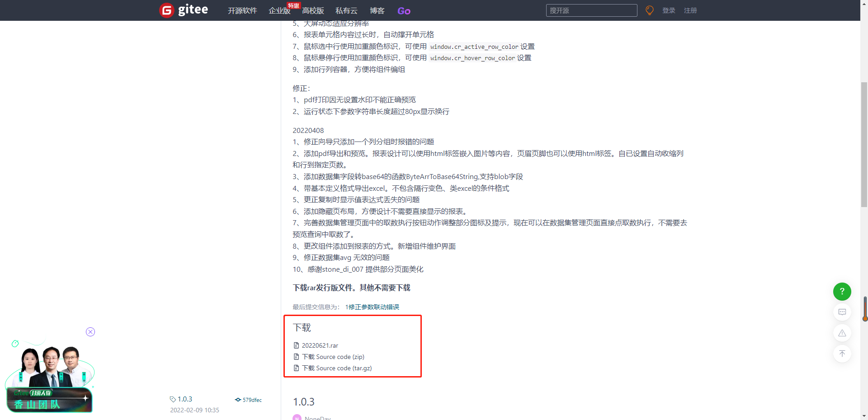Open the commit message 1修正参数联动错误
Image resolution: width=868 pixels, height=420 pixels.
coord(372,307)
